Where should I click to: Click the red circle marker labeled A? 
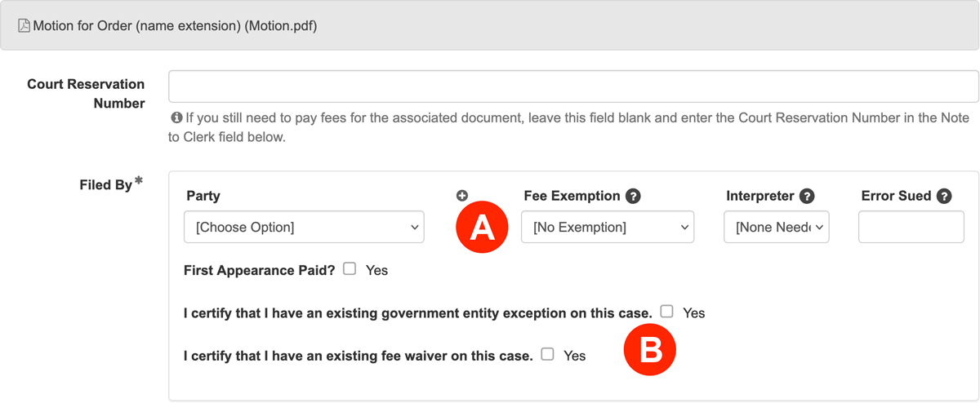483,228
